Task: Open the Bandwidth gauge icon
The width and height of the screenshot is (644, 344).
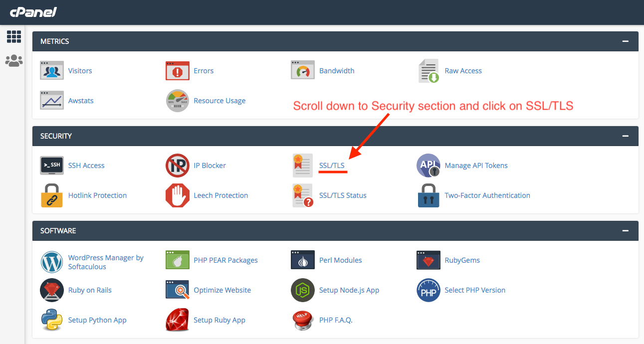Action: pyautogui.click(x=303, y=71)
